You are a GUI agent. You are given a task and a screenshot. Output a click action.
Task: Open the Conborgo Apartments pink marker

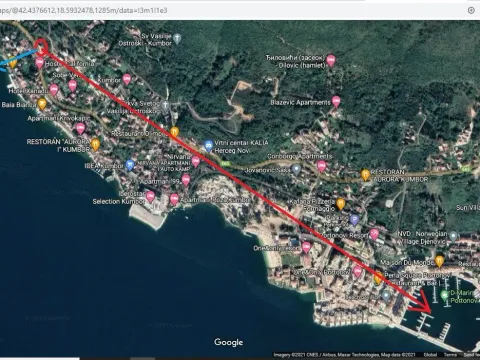pos(321,166)
